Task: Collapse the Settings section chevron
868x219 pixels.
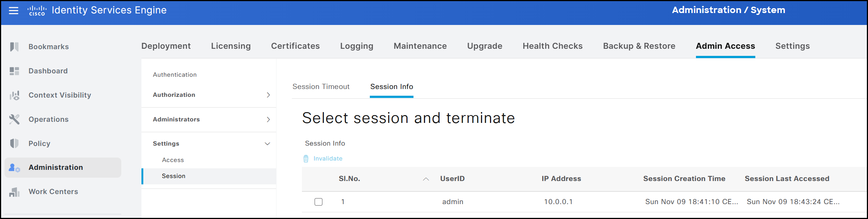Action: [267, 144]
